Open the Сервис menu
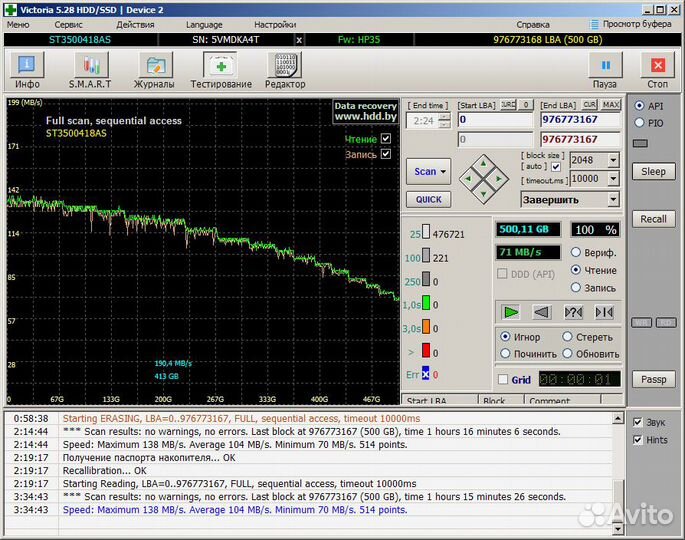This screenshot has height=540, width=685. (69, 23)
